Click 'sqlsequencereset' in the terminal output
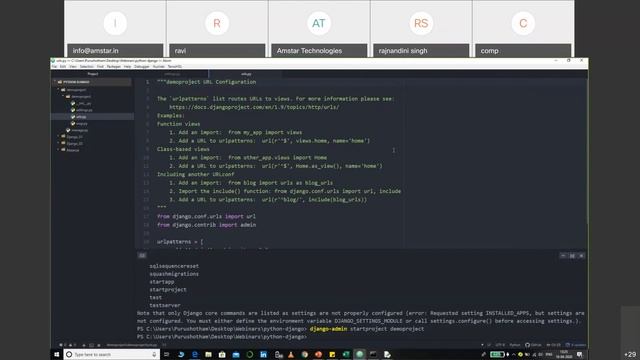640x360 pixels. coord(174,266)
